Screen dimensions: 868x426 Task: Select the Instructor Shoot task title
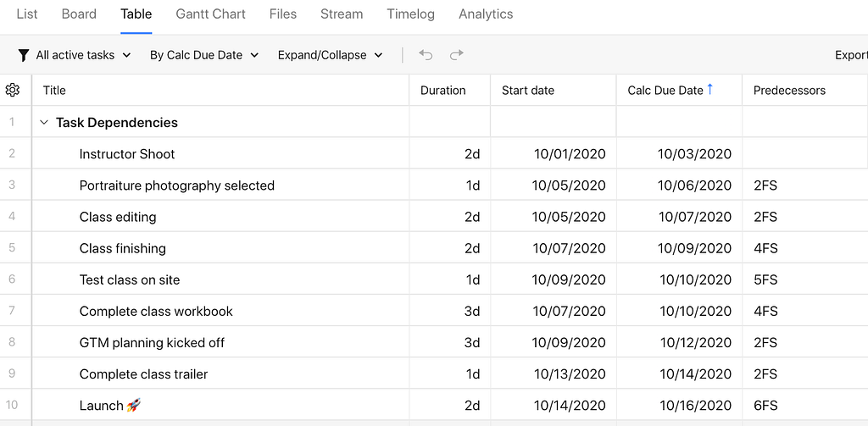(127, 154)
